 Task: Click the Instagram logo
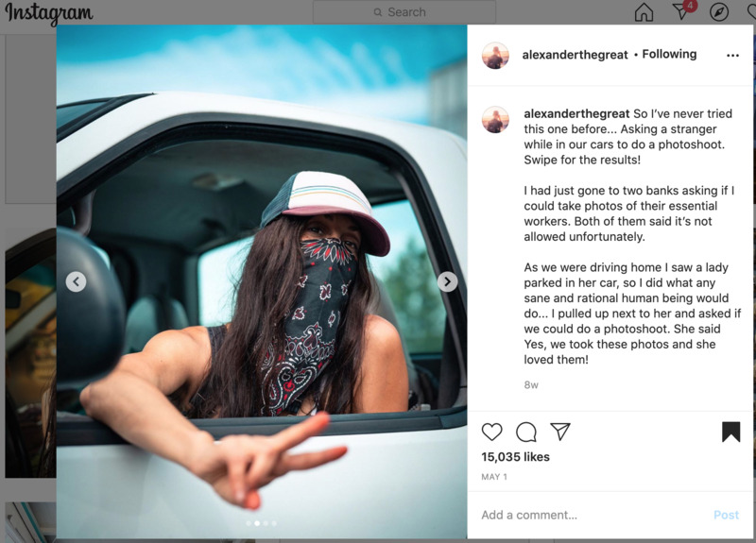point(49,13)
